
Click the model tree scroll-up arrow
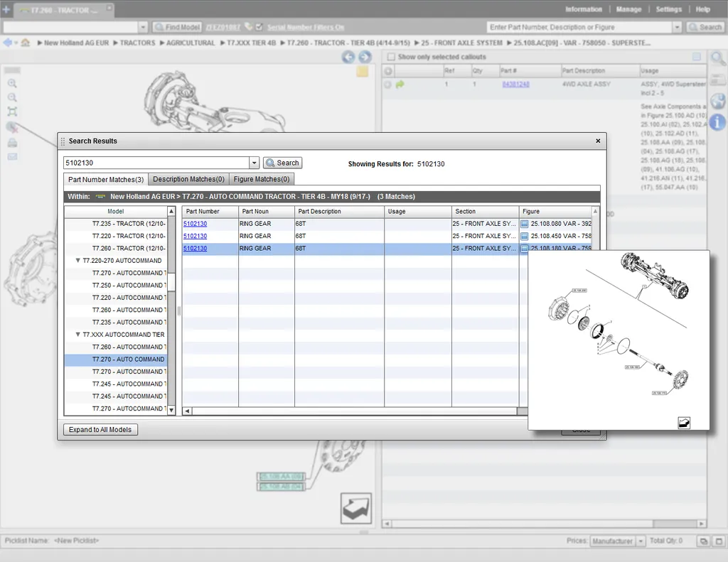coord(171,212)
